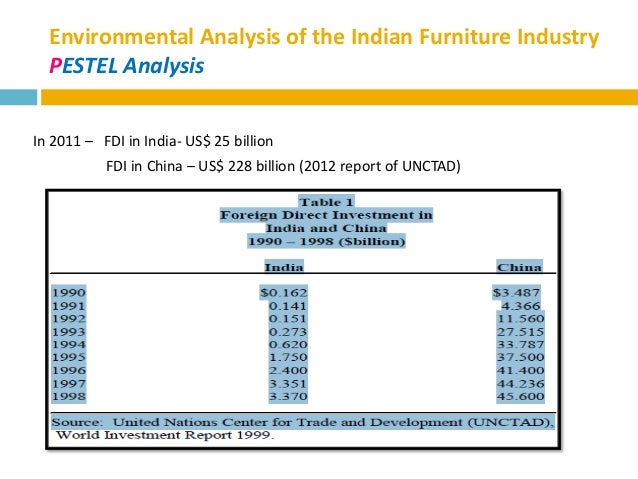Click the '1990 – 1998 ($billion)' line
638x479 pixels.
(326, 241)
